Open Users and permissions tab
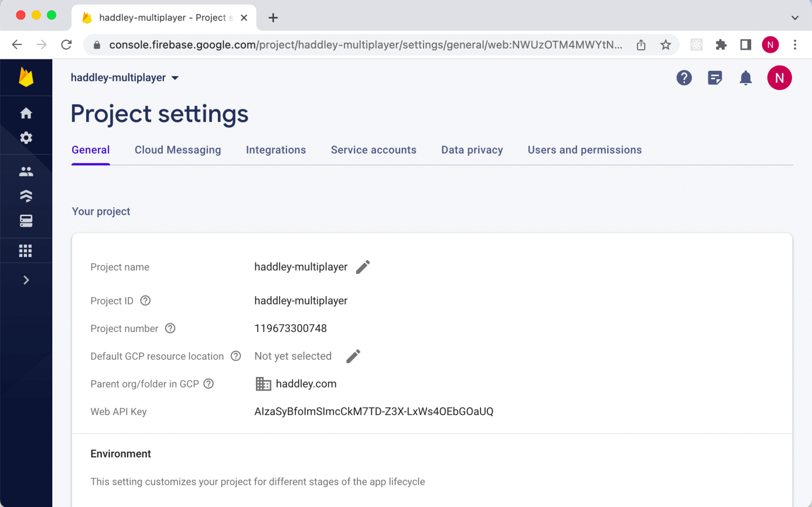812x507 pixels. click(584, 150)
